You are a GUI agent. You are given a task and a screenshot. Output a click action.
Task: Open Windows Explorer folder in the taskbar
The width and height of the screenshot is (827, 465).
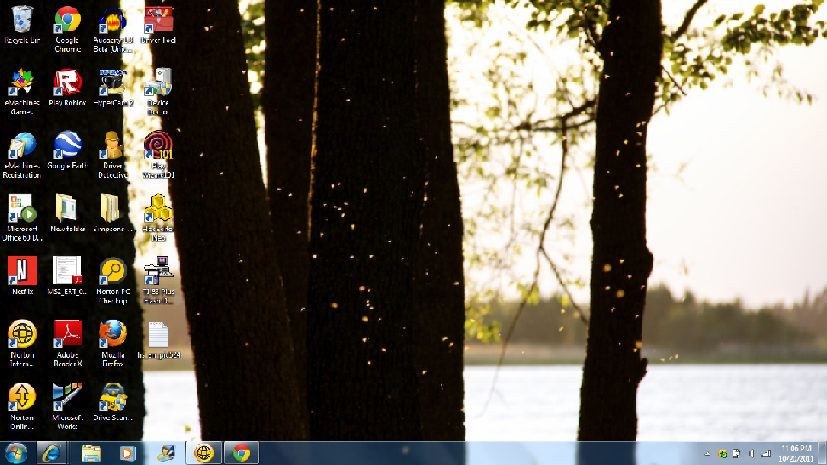click(91, 452)
